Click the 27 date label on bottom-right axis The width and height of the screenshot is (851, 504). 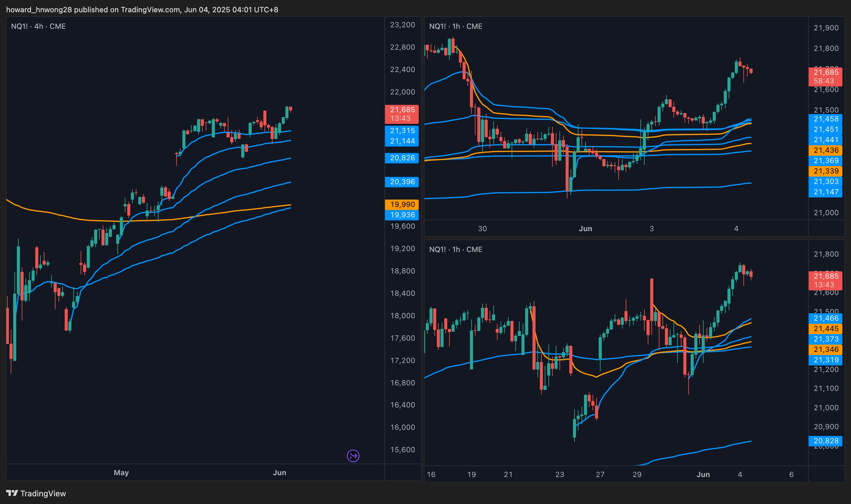click(x=600, y=475)
